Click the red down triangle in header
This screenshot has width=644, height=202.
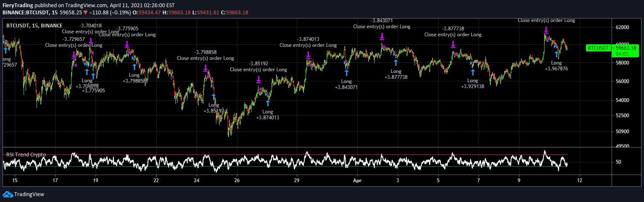85,12
